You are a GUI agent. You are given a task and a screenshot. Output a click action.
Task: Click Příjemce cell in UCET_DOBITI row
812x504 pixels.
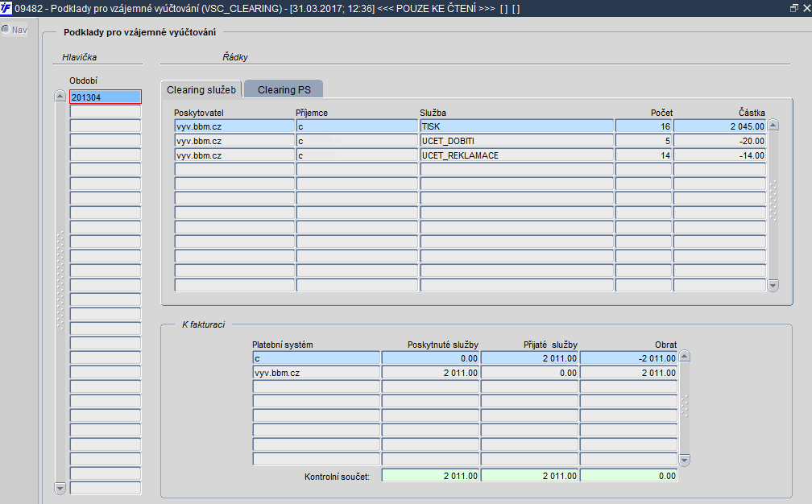coord(357,141)
